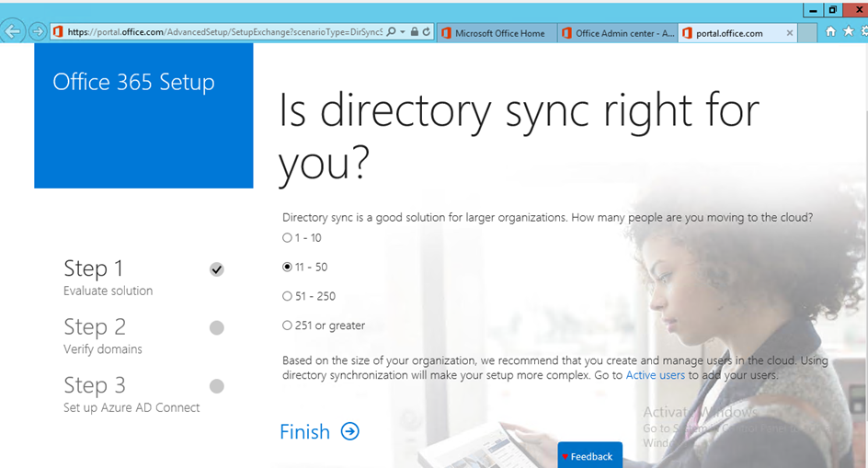Click the search magnifier in address bar
The image size is (868, 468).
click(x=392, y=32)
